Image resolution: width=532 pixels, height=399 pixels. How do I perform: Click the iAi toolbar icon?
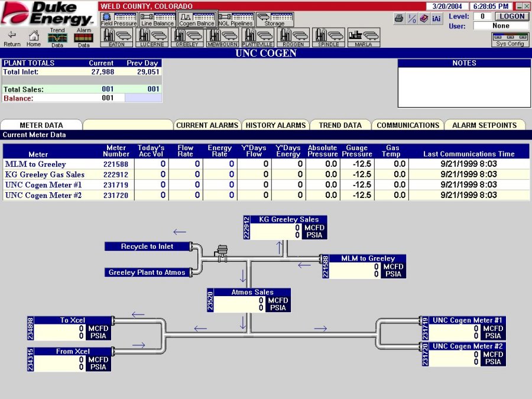pos(436,18)
